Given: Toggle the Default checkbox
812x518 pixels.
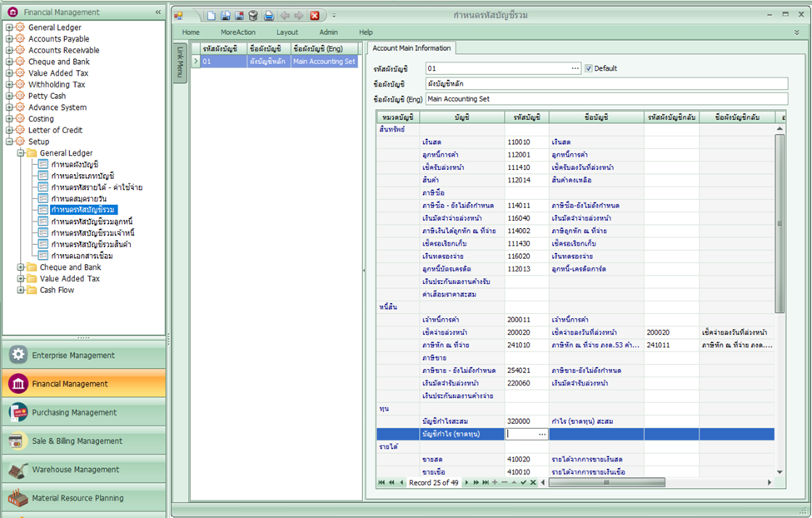Looking at the screenshot, I should click(x=589, y=68).
